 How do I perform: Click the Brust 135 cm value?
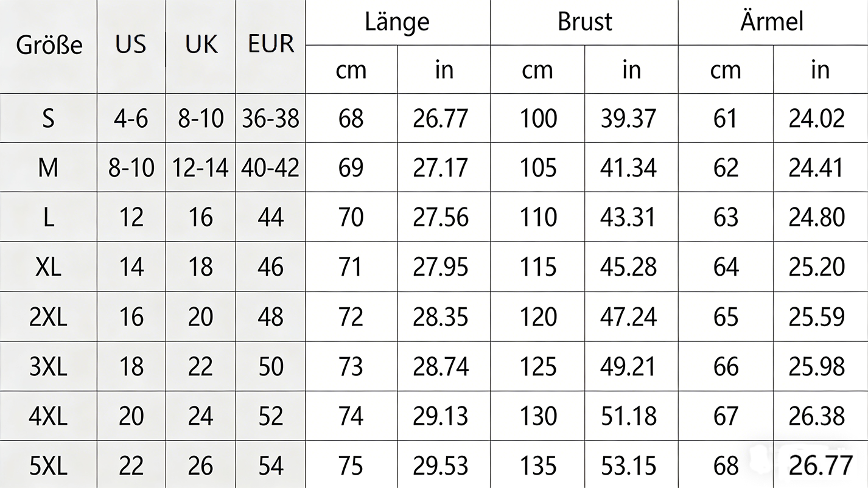(x=538, y=466)
